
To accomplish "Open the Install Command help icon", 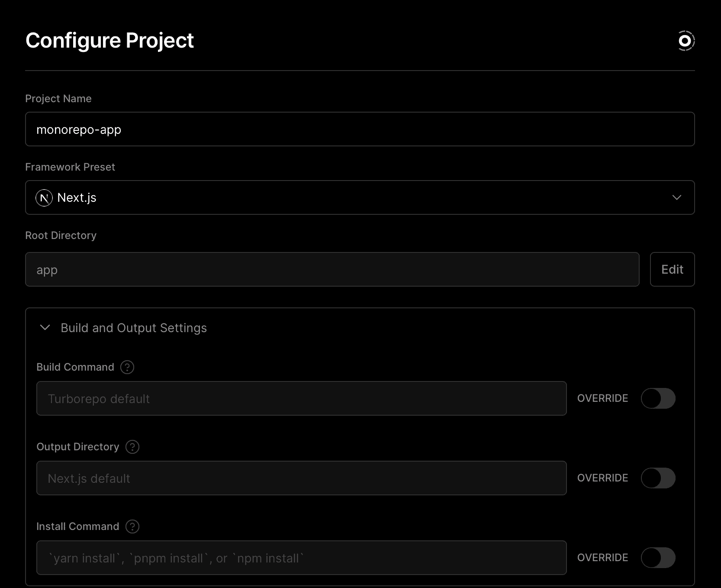I will (x=132, y=527).
